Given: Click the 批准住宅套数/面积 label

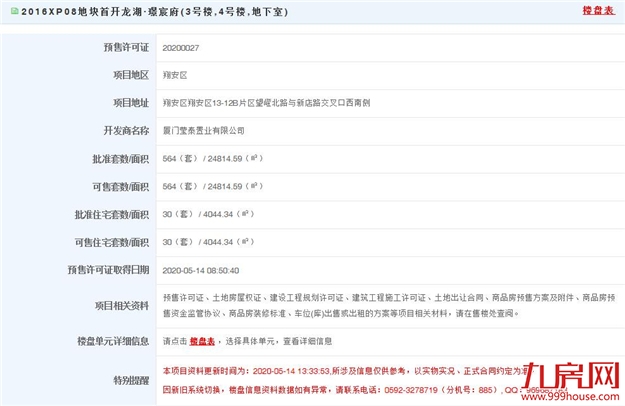Looking at the screenshot, I should click(112, 215).
